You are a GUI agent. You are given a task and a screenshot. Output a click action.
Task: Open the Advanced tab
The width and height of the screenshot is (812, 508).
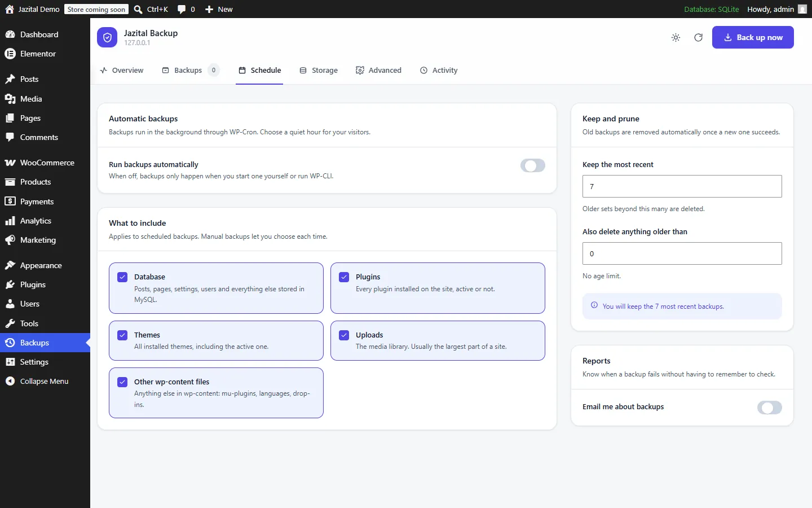pos(378,71)
